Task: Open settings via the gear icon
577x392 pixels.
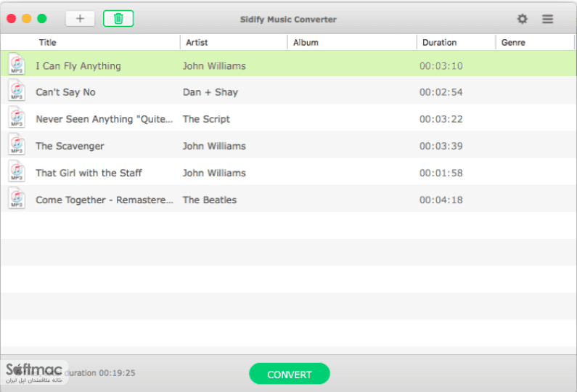Action: pyautogui.click(x=522, y=19)
